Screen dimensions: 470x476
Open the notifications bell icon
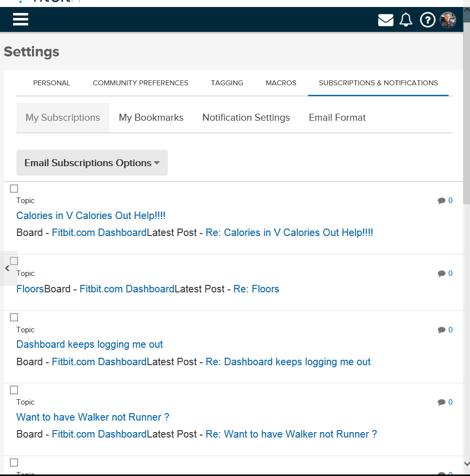pos(406,20)
